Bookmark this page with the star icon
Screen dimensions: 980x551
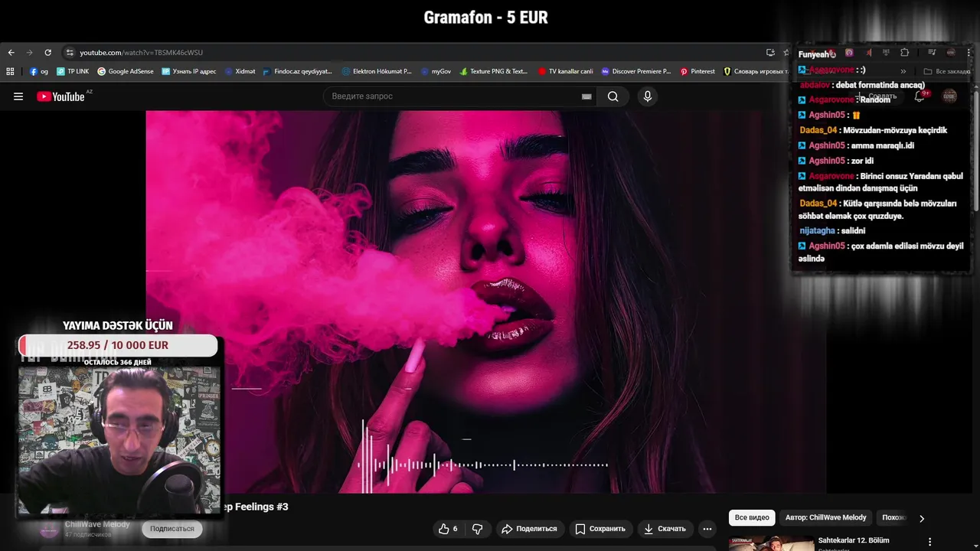pyautogui.click(x=786, y=53)
